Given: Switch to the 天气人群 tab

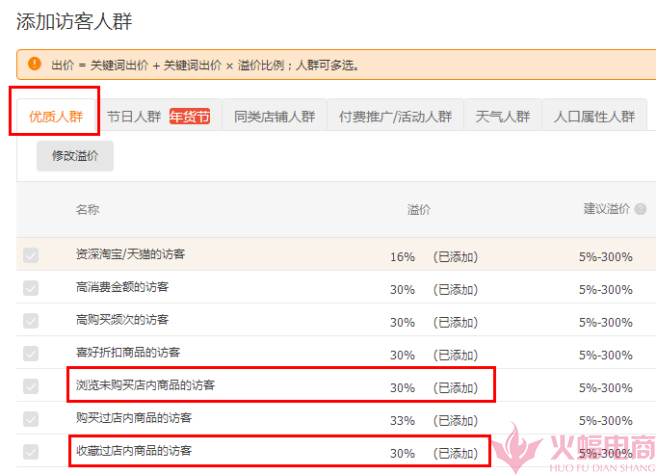Looking at the screenshot, I should pos(502,117).
